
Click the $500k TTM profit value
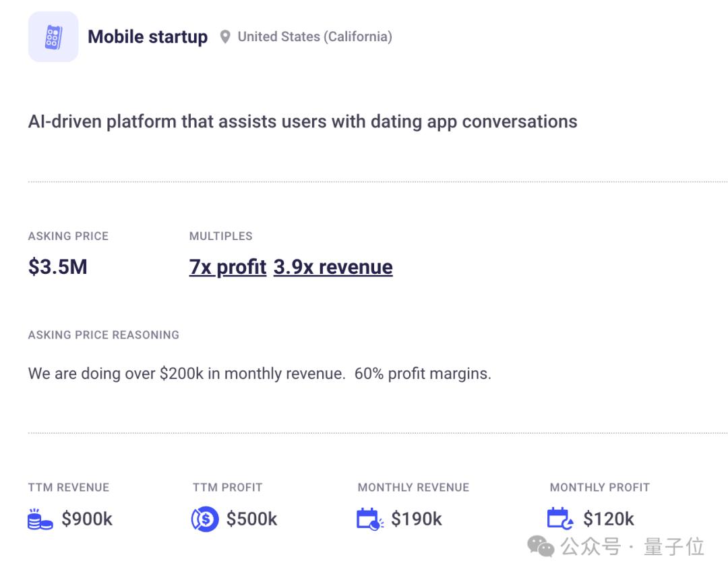pyautogui.click(x=251, y=519)
